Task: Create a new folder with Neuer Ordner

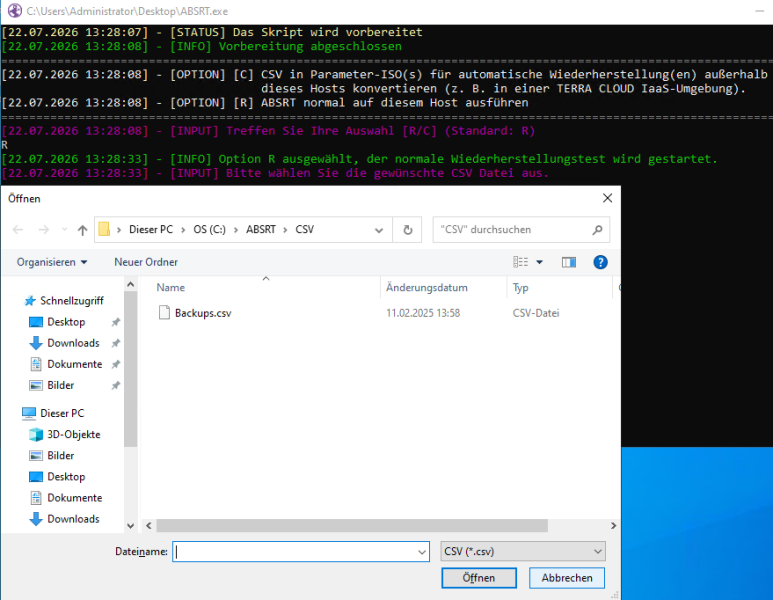Action: click(x=146, y=262)
